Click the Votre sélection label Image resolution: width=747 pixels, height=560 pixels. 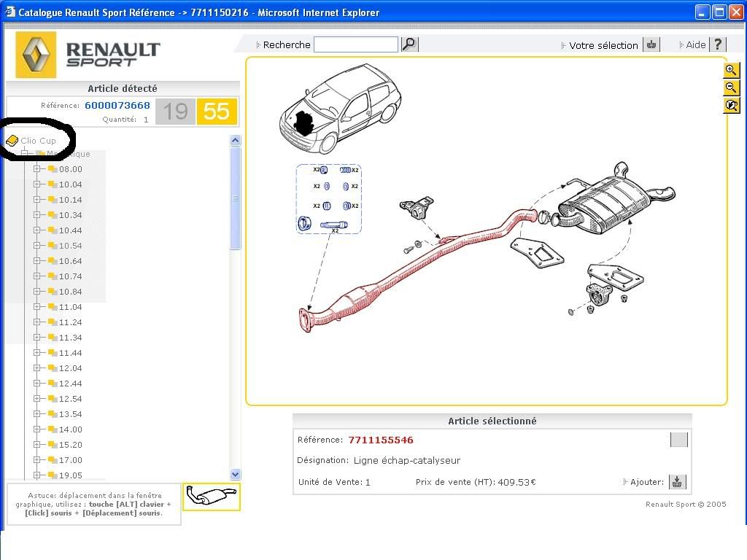[x=603, y=45]
